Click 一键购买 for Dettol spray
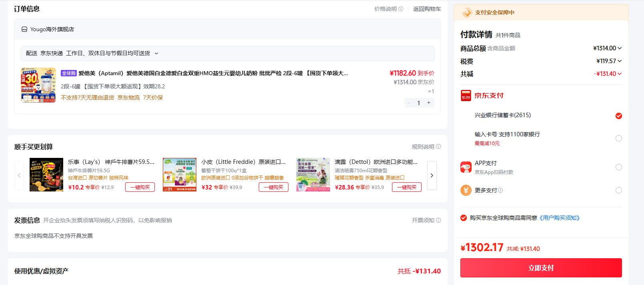The height and width of the screenshot is (285, 644). click(x=407, y=187)
